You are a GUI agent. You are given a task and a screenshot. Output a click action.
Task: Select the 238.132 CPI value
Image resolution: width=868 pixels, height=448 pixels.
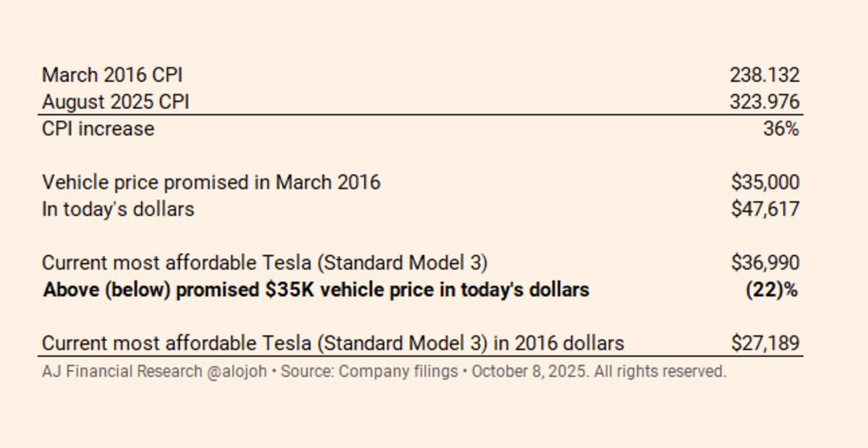click(x=765, y=75)
